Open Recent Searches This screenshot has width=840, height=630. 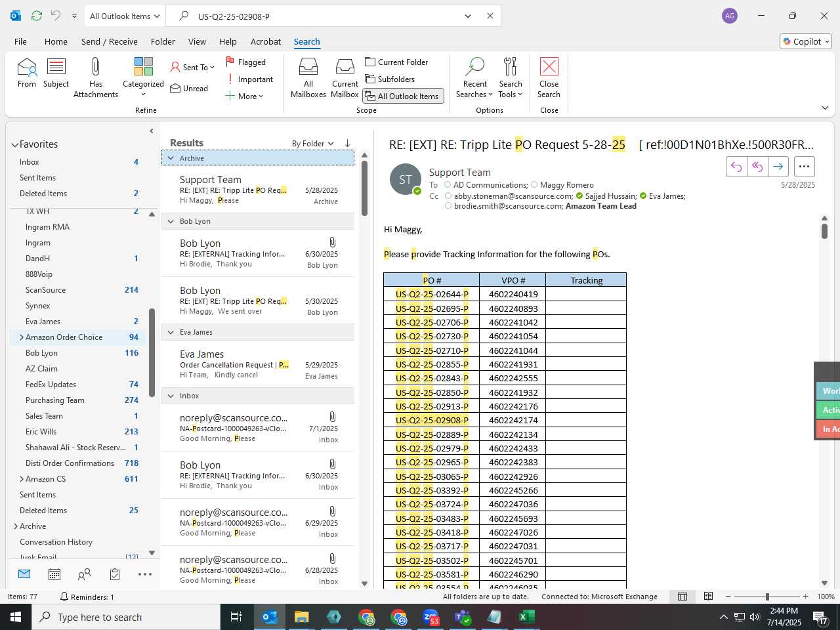pos(474,77)
